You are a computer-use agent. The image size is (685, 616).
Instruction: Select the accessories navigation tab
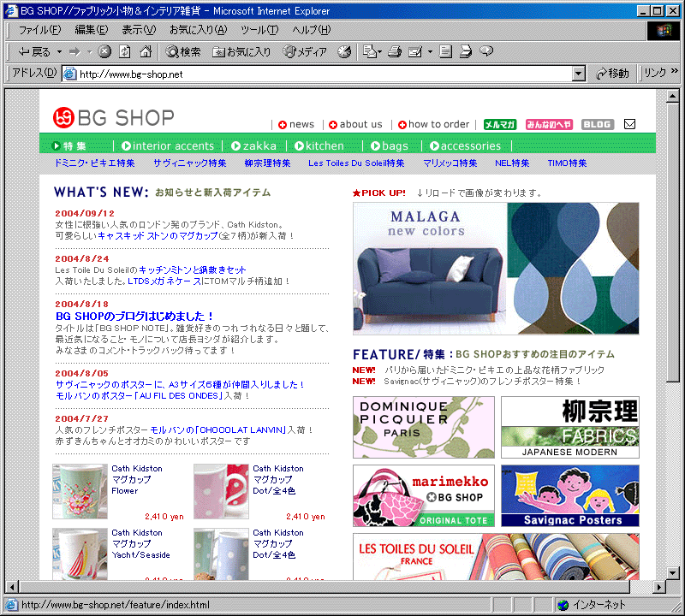tap(465, 145)
